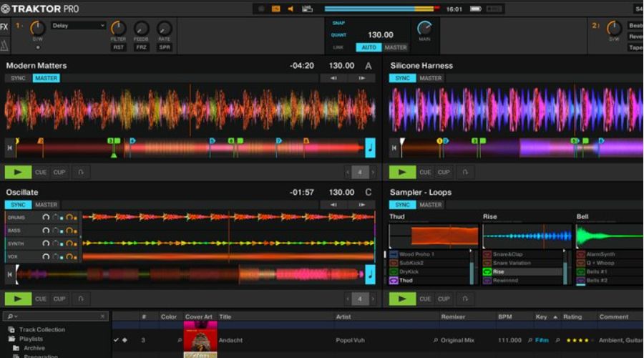Skip to start of Modern Matters track
Screen dimensions: 644x358
(10, 147)
